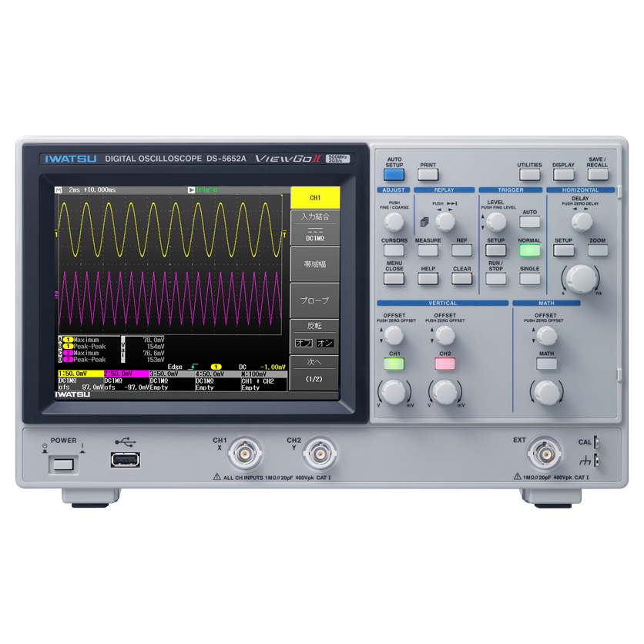The width and height of the screenshot is (644, 644).
Task: Click the CH1 volts/div knob
Action: 394,392
